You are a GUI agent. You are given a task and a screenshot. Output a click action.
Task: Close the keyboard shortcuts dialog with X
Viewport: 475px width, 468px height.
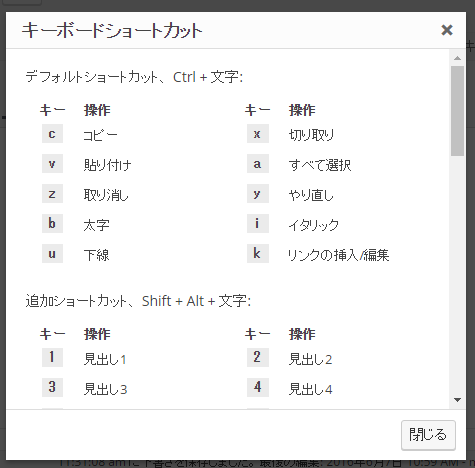tap(447, 30)
